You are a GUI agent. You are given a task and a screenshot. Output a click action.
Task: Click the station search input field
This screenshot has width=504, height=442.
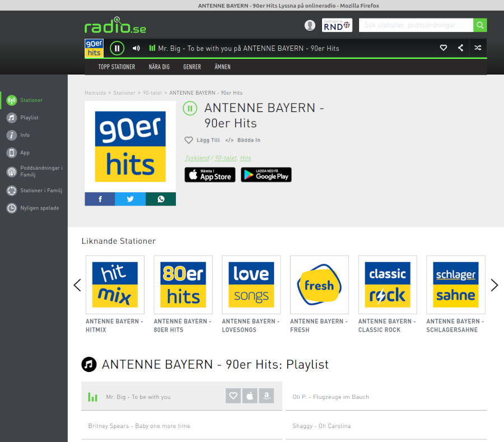416,25
